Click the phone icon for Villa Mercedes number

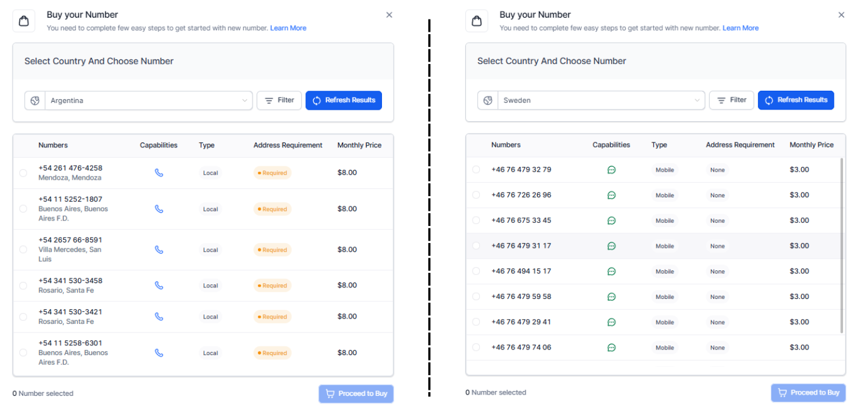[159, 250]
